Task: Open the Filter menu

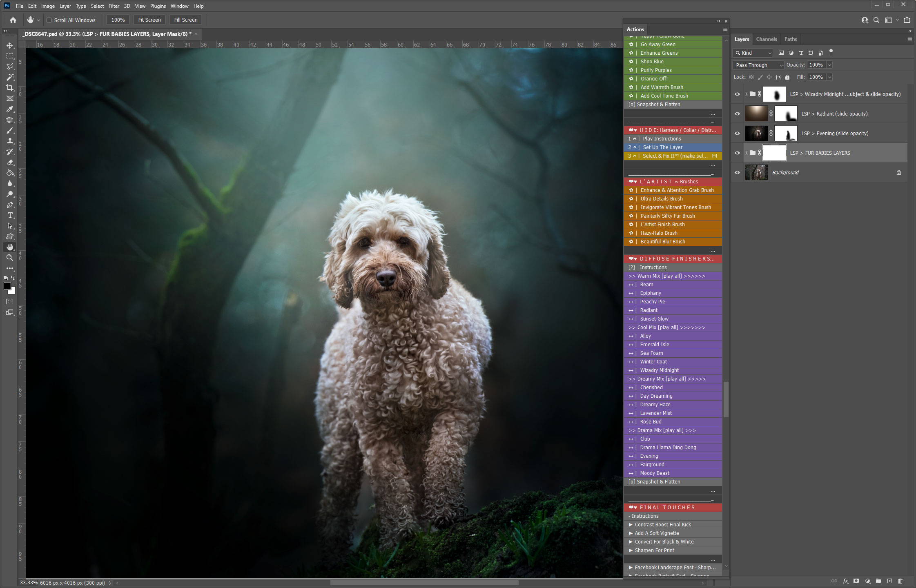Action: [x=114, y=6]
